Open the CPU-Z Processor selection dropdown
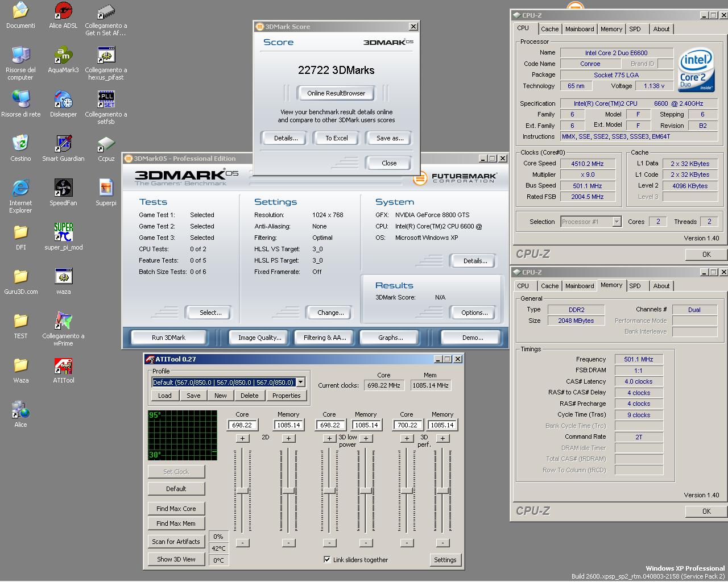Screen dimensions: 728x582 coord(617,222)
